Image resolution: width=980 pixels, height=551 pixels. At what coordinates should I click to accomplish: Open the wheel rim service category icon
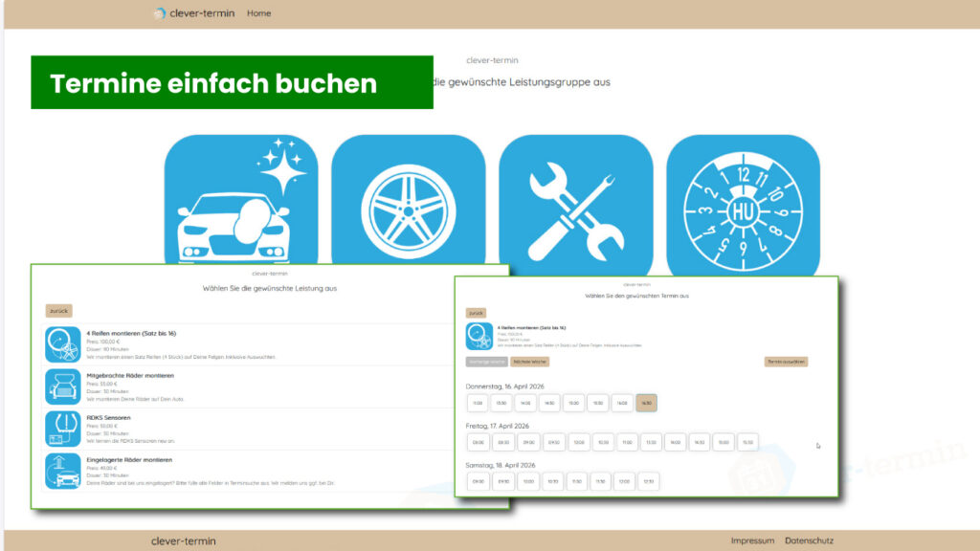pyautogui.click(x=409, y=201)
